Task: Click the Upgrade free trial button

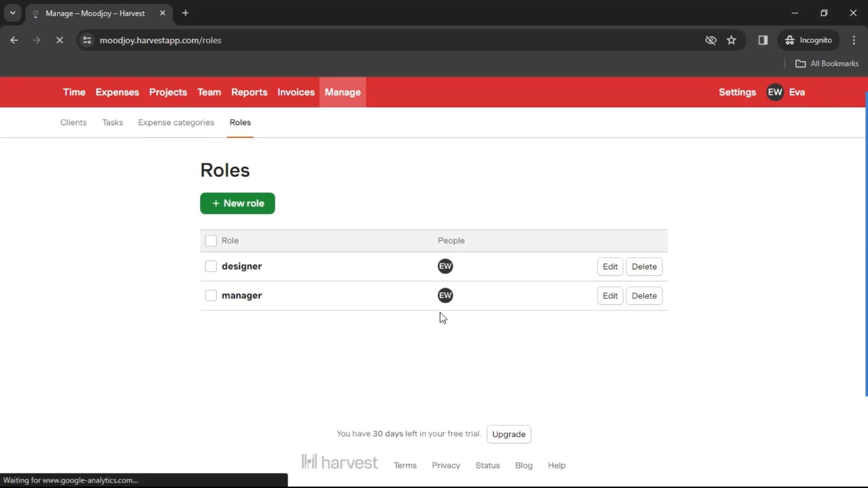Action: [x=509, y=434]
